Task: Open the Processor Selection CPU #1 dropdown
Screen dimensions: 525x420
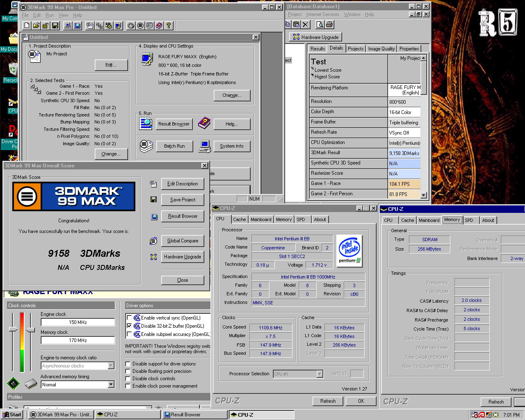Action: [320, 374]
